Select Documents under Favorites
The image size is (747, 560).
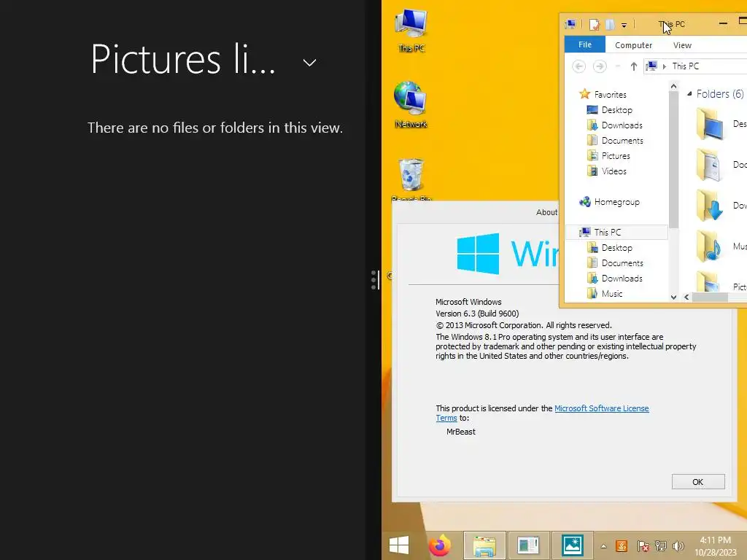[x=615, y=141]
